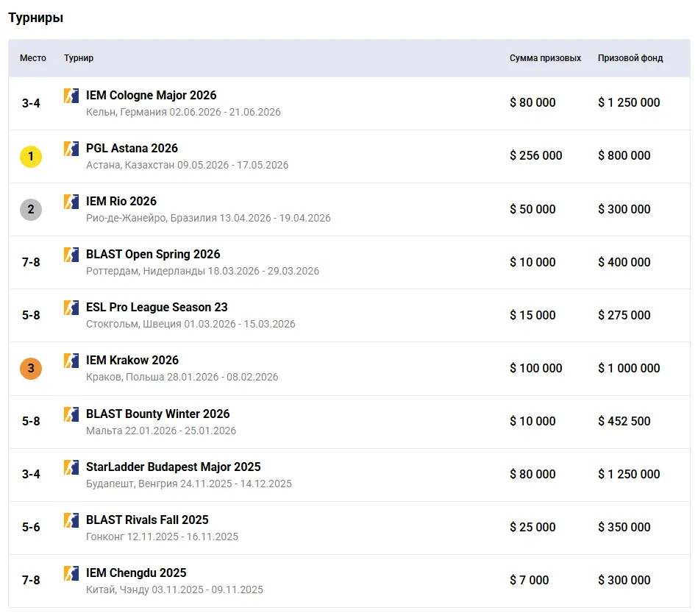Click the Стокгольм, Швеция dates line
The height and width of the screenshot is (616, 698).
(x=190, y=324)
